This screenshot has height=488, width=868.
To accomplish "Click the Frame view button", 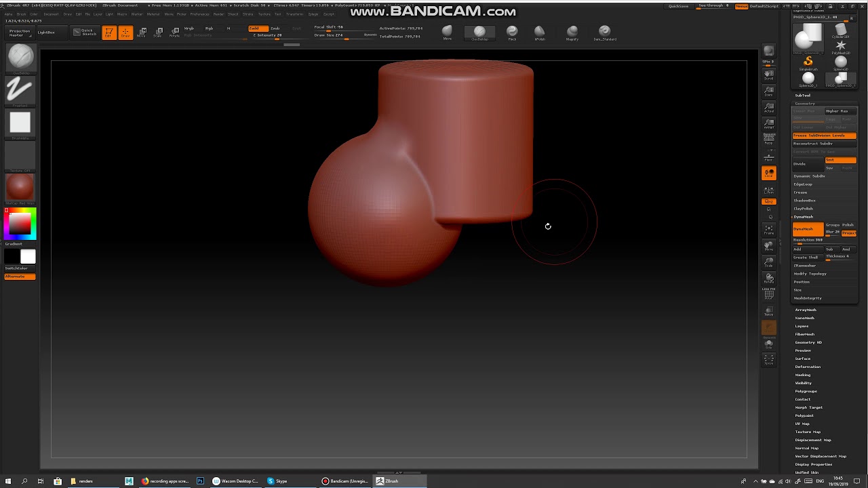I will (x=769, y=229).
